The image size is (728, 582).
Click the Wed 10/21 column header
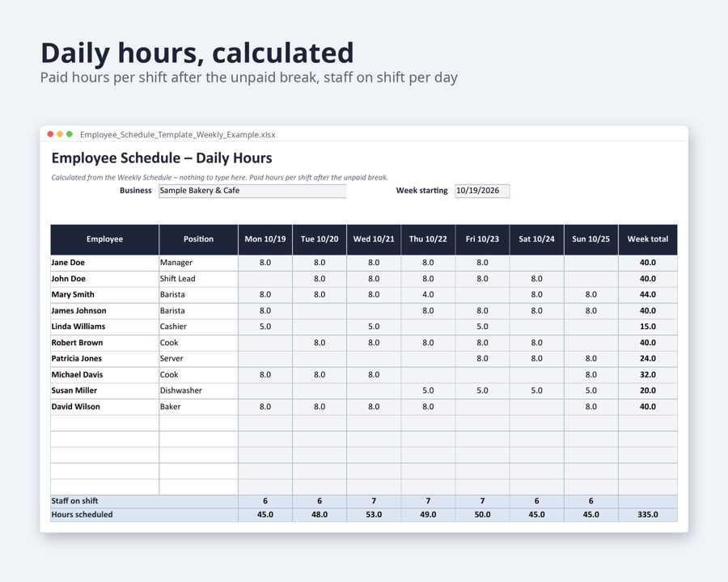(x=374, y=239)
